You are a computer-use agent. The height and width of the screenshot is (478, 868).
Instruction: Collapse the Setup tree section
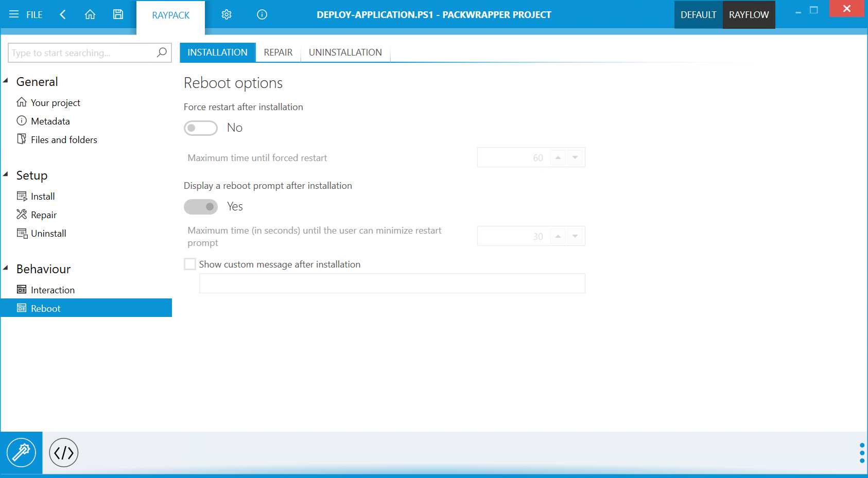pos(6,174)
